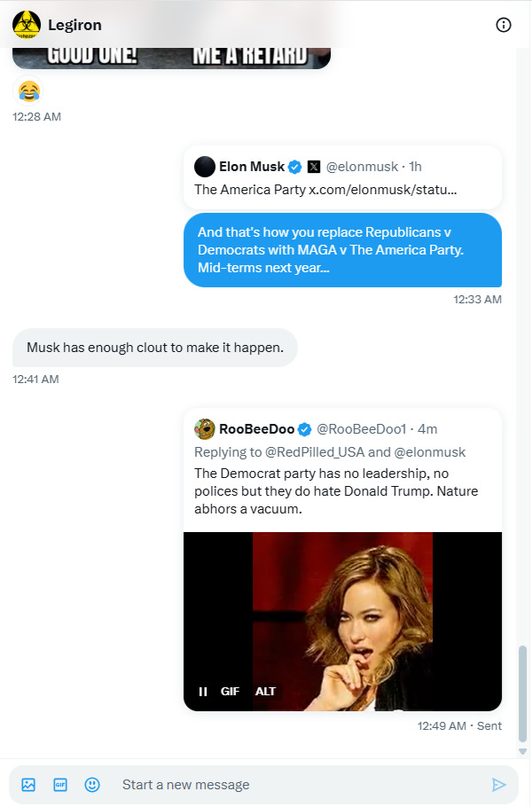This screenshot has width=532, height=807.
Task: Click the laughing emoji reaction
Action: [x=29, y=90]
